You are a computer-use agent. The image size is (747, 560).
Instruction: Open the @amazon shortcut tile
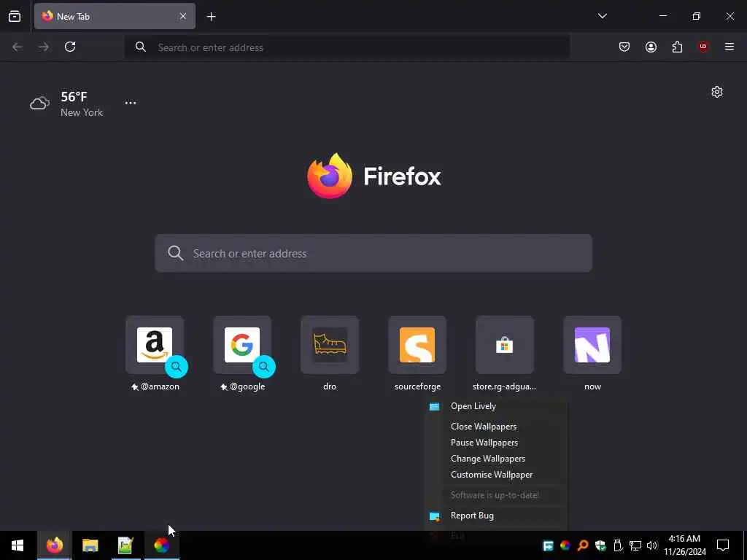point(155,354)
